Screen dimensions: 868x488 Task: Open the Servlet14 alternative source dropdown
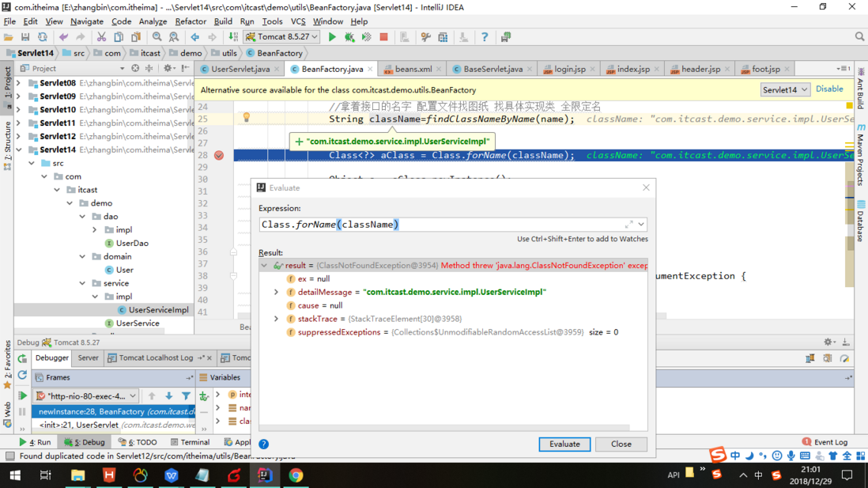point(784,89)
